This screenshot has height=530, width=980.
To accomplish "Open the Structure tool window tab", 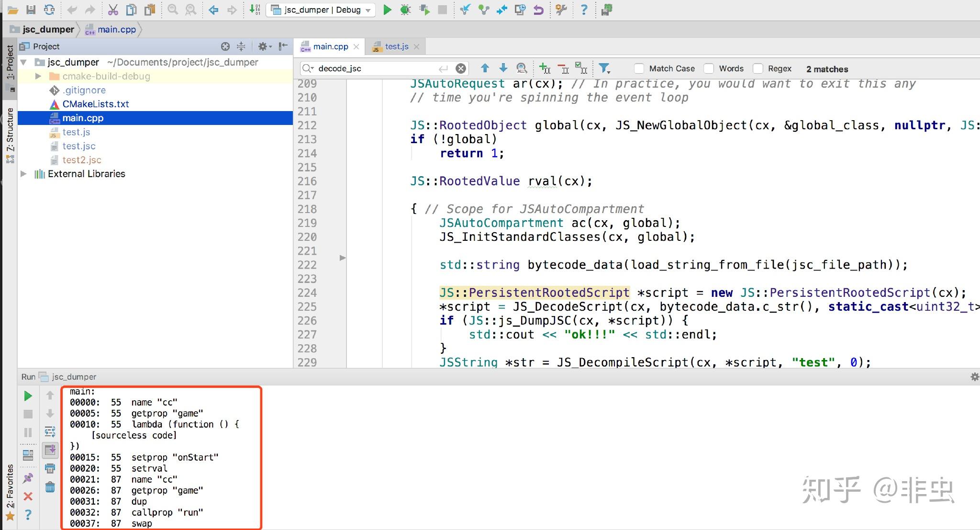I will 10,129.
